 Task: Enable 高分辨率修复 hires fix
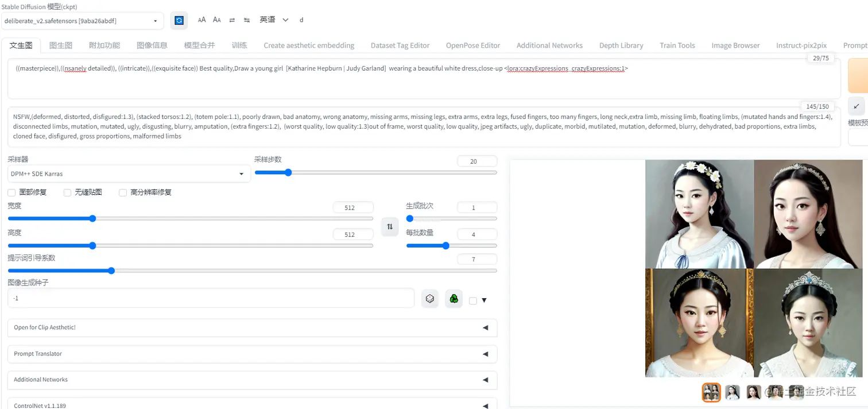pos(123,192)
